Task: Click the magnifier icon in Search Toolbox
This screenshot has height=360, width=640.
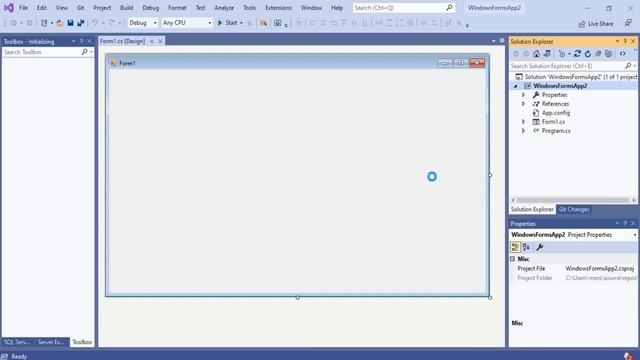Action: 84,52
